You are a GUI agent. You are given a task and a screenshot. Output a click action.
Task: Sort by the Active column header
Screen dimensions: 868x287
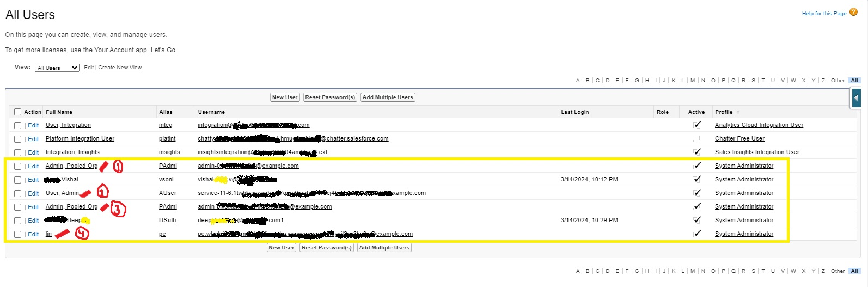pyautogui.click(x=696, y=112)
